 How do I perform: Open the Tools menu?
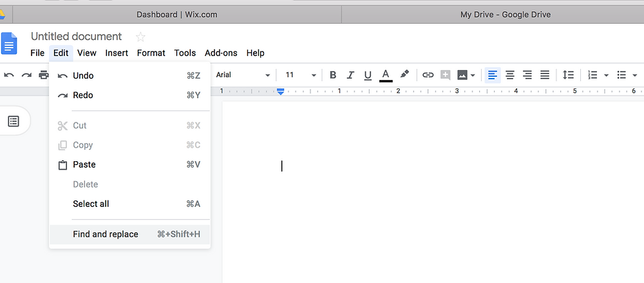(x=185, y=53)
